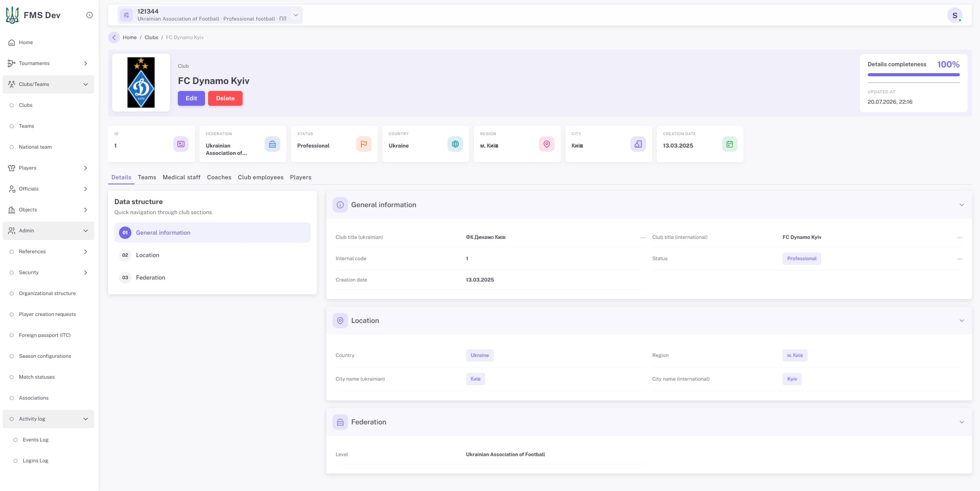This screenshot has width=980, height=491.
Task: Open the 121344 context dropdown
Action: [x=296, y=15]
